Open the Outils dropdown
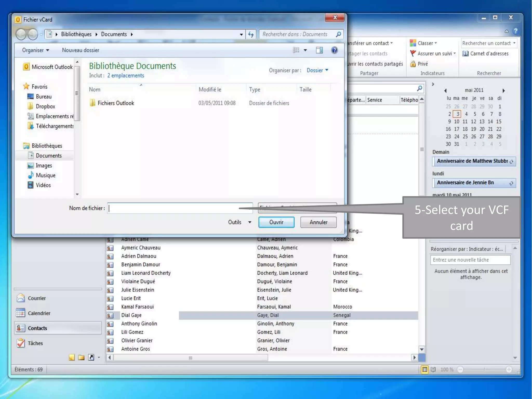The width and height of the screenshot is (532, 399). tap(239, 222)
